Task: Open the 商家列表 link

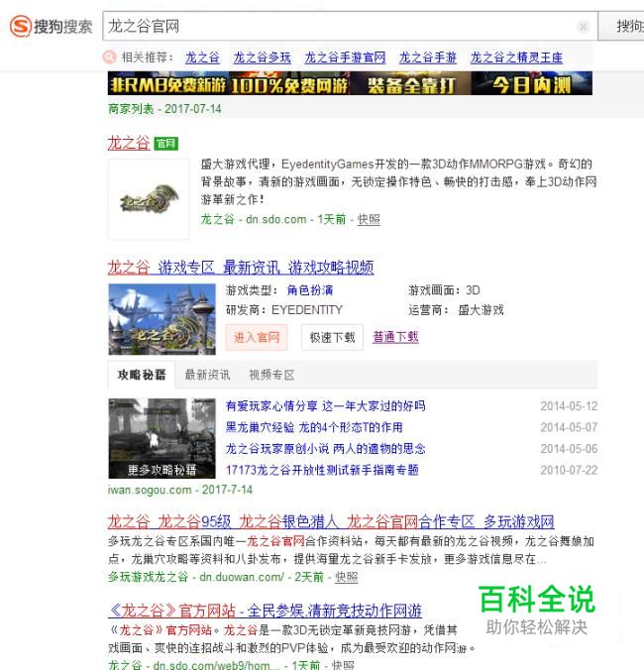Action: 131,109
